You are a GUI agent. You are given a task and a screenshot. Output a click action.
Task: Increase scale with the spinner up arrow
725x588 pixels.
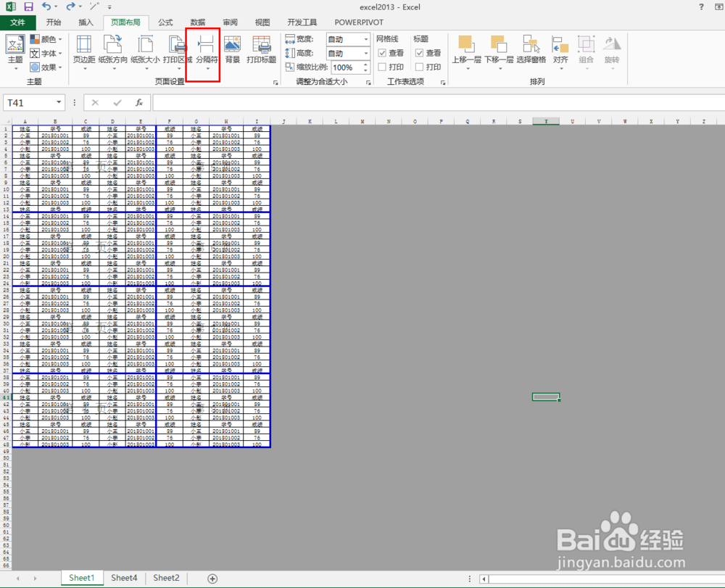[365, 65]
